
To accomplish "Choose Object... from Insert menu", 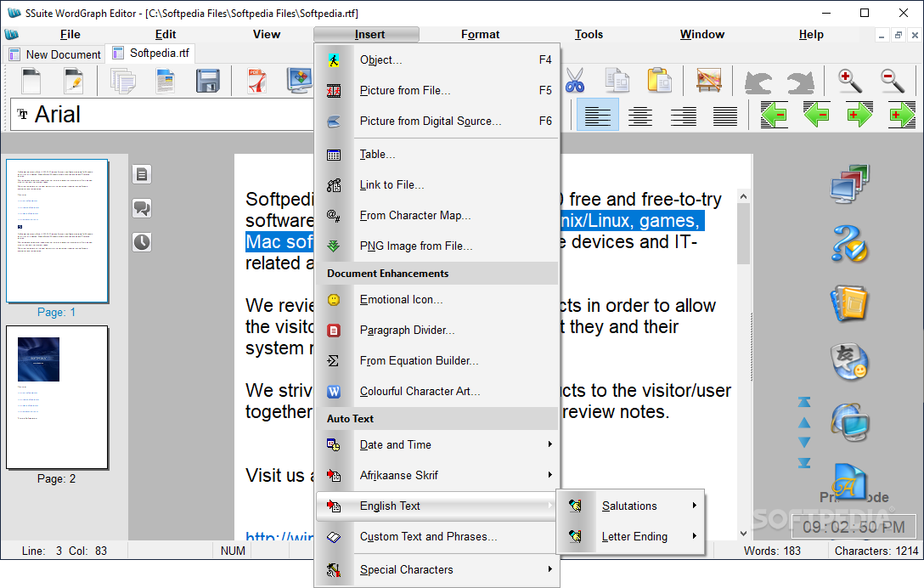I will point(437,59).
